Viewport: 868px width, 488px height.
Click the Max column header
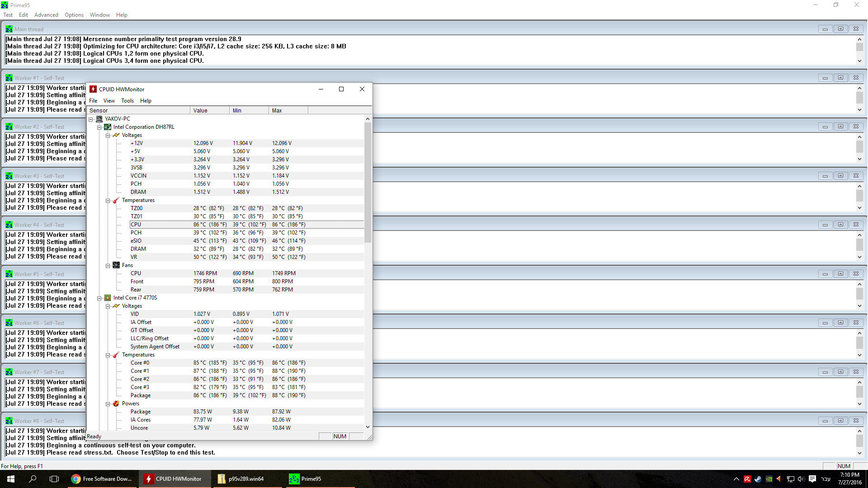(x=288, y=110)
